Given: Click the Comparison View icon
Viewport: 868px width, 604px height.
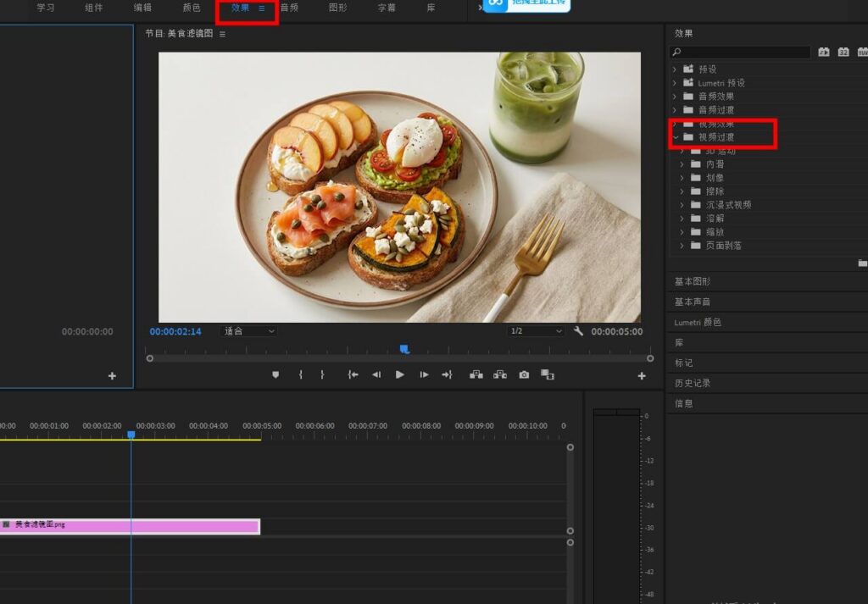Looking at the screenshot, I should pos(548,374).
